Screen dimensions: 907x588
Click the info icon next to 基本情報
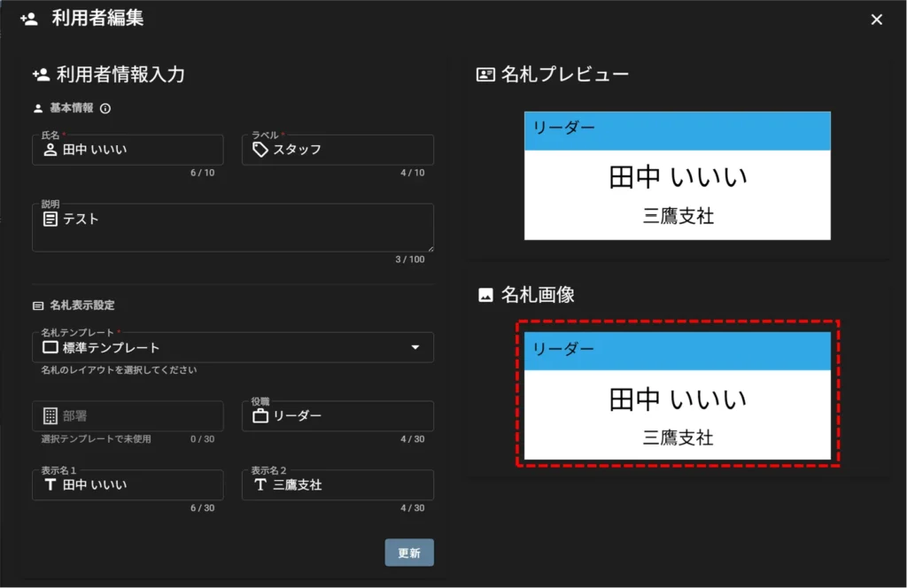coord(105,109)
